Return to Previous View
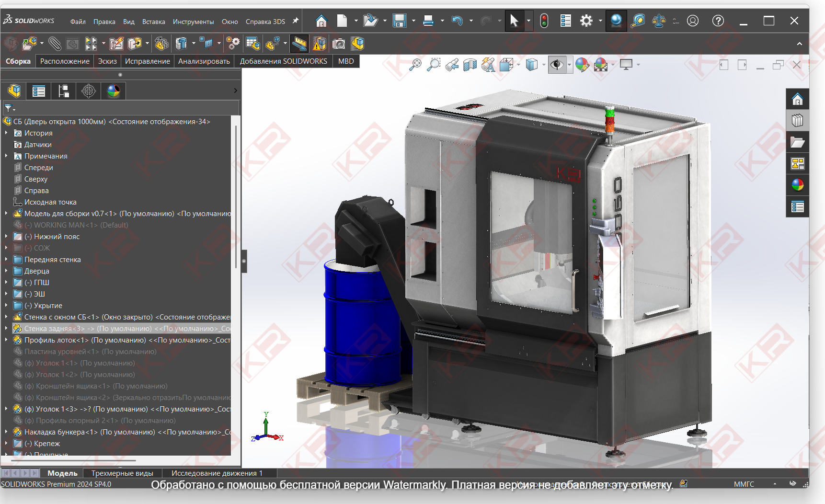Screen dimensions: 825x504 coord(452,64)
